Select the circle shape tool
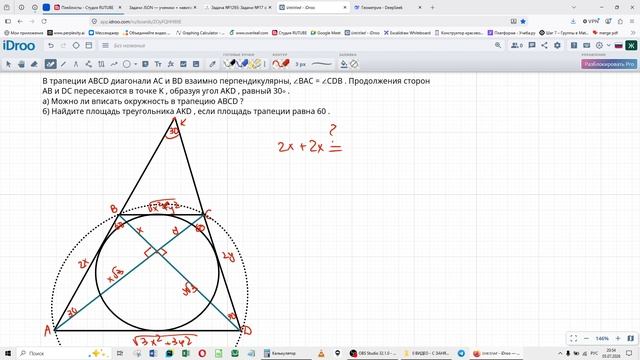 [x=127, y=64]
